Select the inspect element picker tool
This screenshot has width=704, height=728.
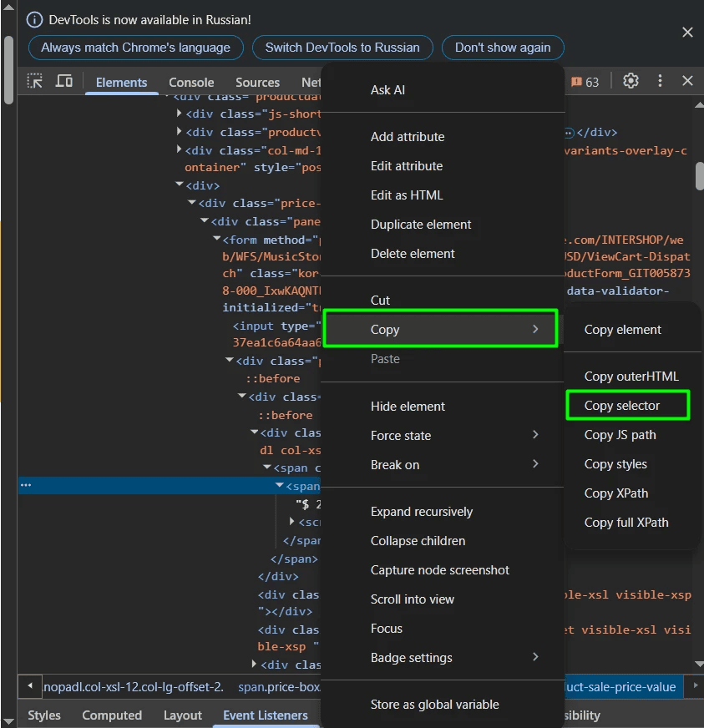click(35, 81)
